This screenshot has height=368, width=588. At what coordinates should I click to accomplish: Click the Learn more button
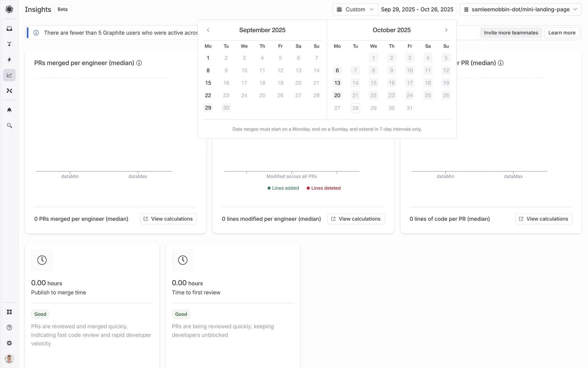pyautogui.click(x=562, y=33)
